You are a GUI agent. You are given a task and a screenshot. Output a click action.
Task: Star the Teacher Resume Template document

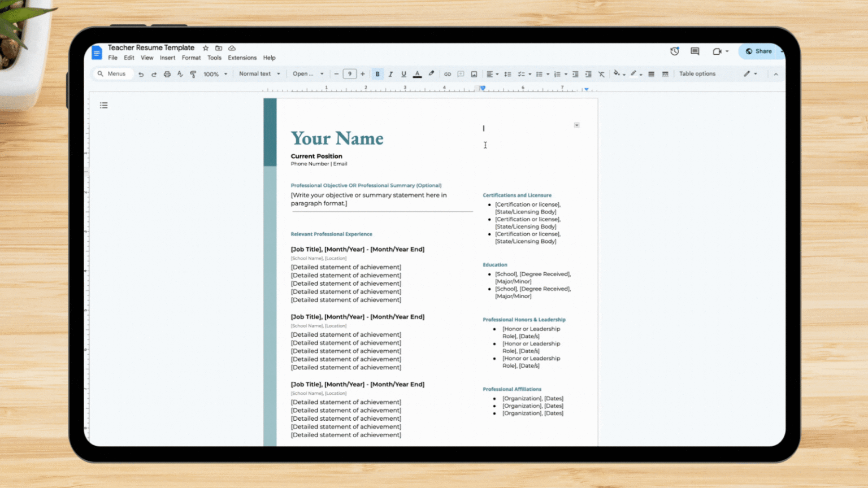tap(206, 48)
